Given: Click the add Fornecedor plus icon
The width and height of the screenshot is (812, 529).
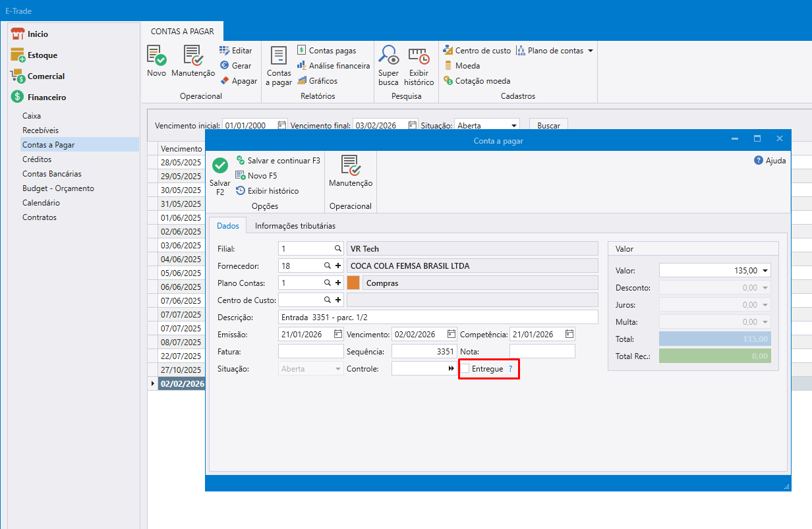Looking at the screenshot, I should 338,265.
